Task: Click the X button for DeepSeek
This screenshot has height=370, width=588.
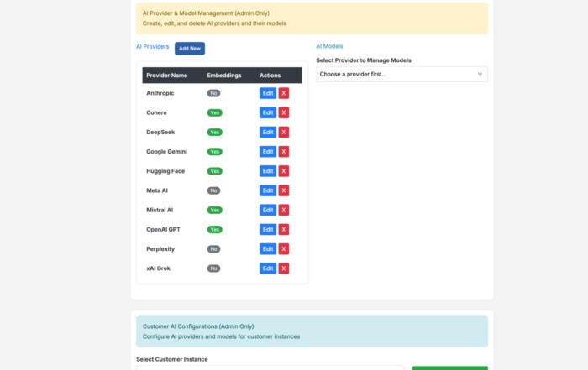Action: click(x=284, y=132)
